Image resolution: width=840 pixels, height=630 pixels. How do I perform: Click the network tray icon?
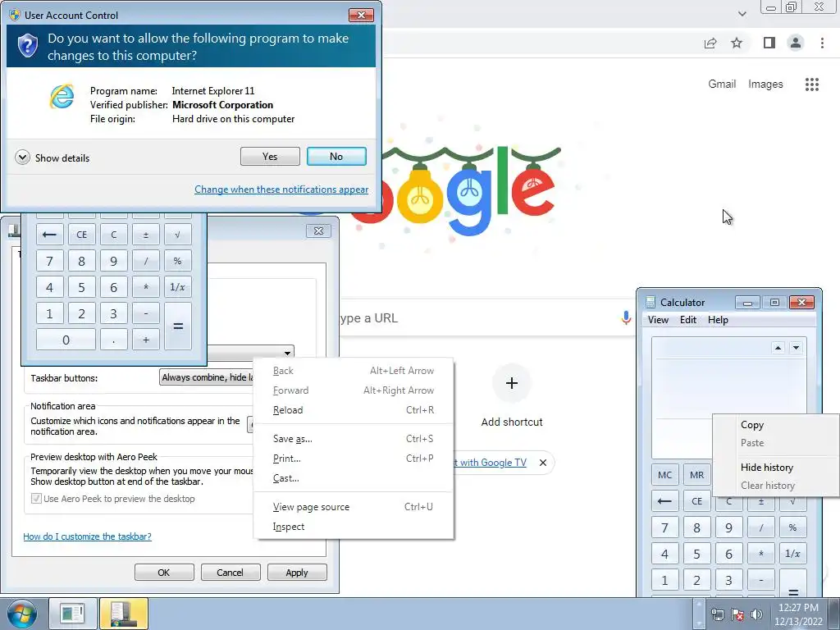[x=717, y=614]
